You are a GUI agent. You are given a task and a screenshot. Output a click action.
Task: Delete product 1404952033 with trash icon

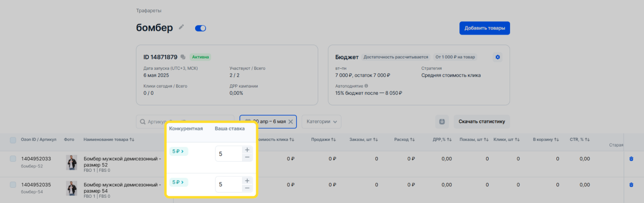click(631, 159)
